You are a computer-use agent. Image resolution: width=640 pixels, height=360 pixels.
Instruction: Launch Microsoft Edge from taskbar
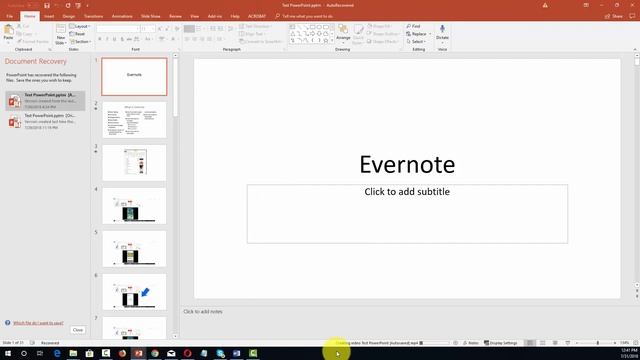(x=57, y=353)
